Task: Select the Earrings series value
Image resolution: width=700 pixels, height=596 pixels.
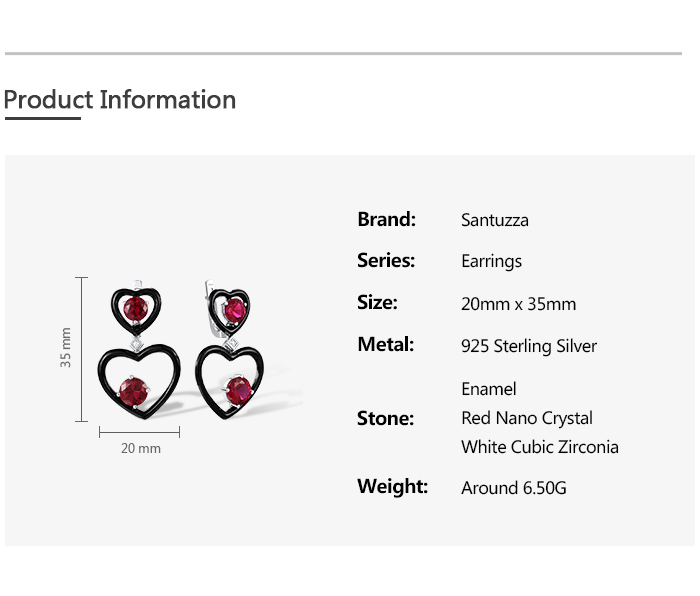Action: (491, 262)
